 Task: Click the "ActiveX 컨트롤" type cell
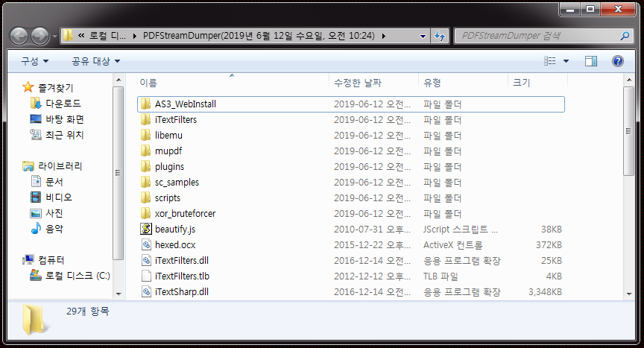453,245
